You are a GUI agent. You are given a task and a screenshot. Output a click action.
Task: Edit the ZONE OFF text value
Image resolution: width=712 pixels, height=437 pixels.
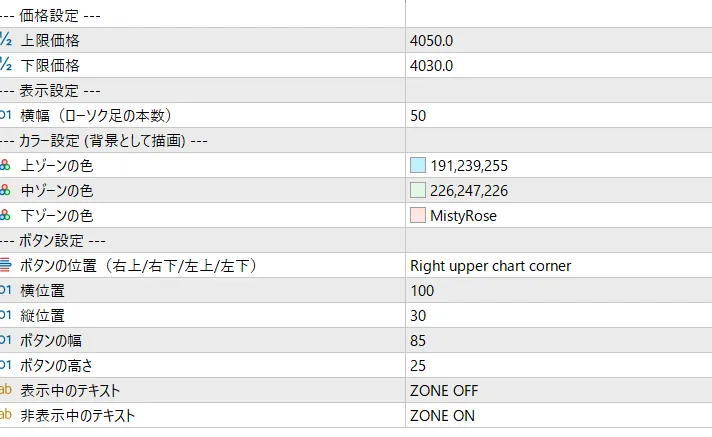(559, 390)
